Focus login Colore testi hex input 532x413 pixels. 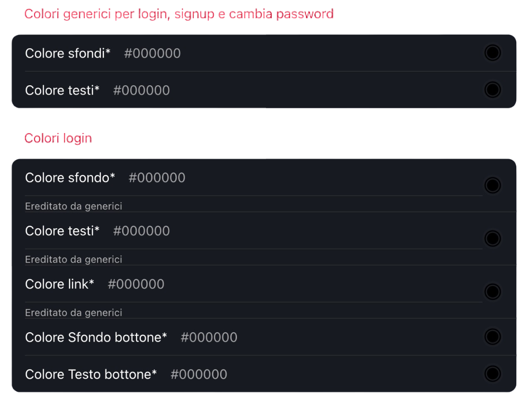point(141,231)
